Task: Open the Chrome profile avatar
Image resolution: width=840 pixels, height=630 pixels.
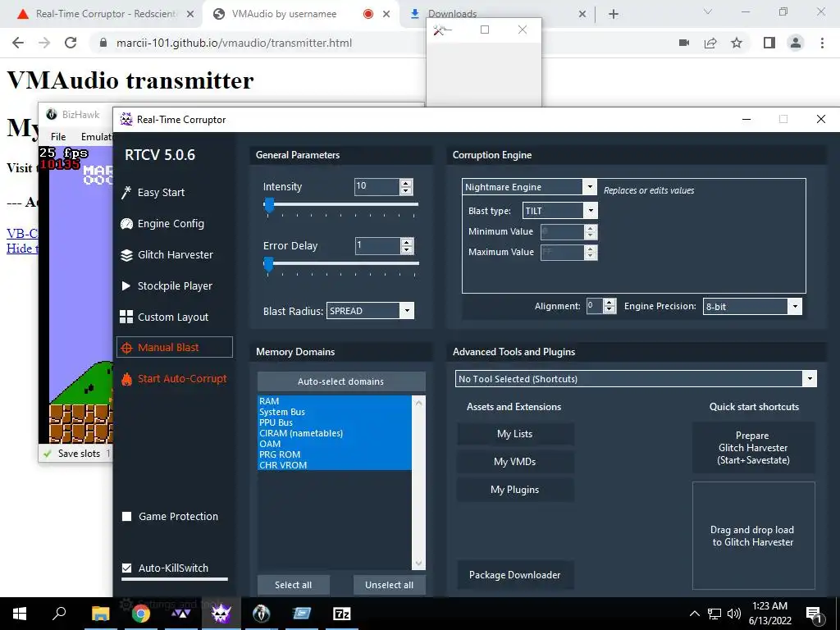Action: [796, 43]
